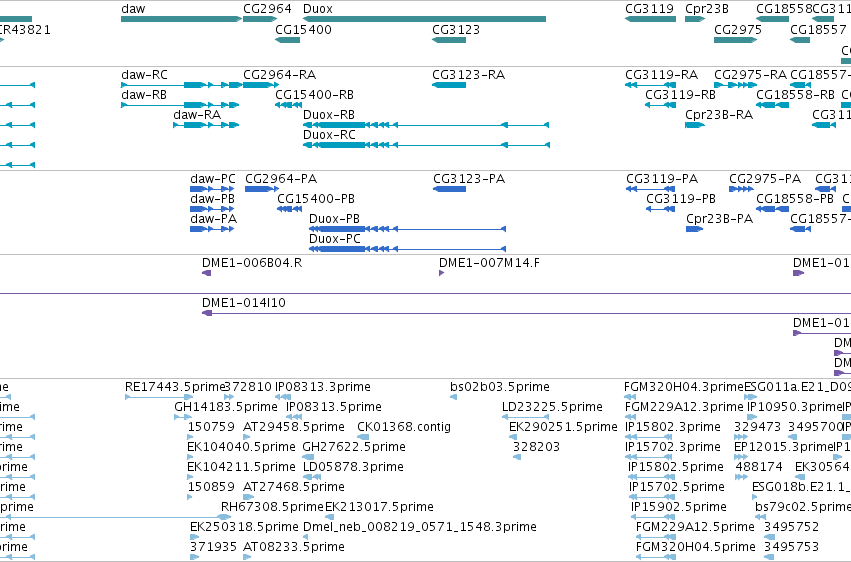851x562 pixels.
Task: Select the daw-PA protein feature
Action: pos(212,229)
